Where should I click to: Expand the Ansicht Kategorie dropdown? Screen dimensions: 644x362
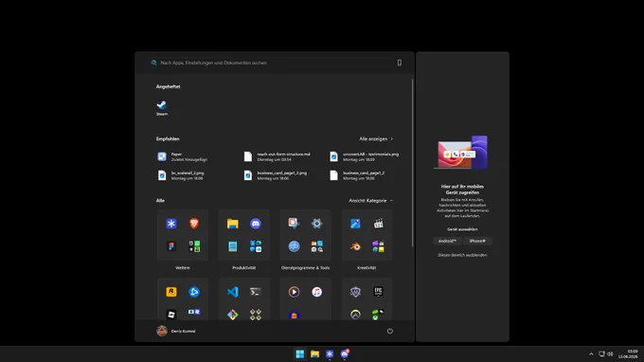371,201
